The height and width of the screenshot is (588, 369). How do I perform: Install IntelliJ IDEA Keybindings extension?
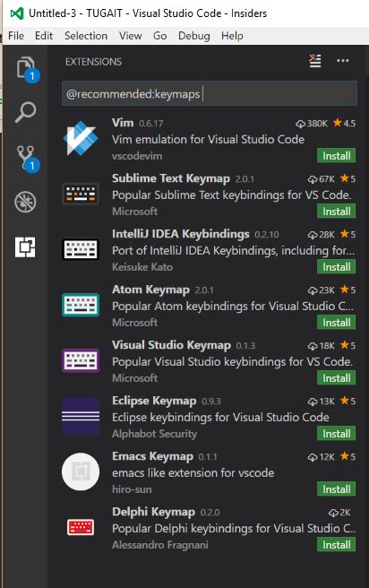click(x=337, y=266)
